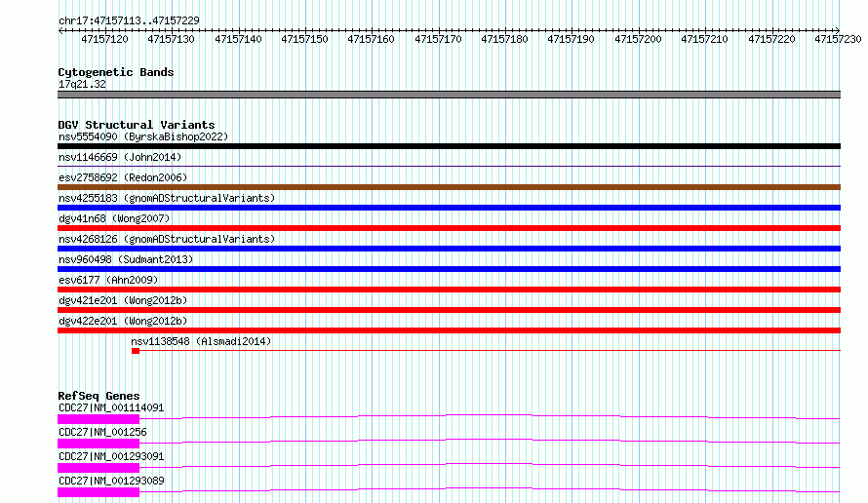Viewport: 868px width, 503px height.
Task: Click the black nsv5554090 variant bar
Action: coord(449,146)
